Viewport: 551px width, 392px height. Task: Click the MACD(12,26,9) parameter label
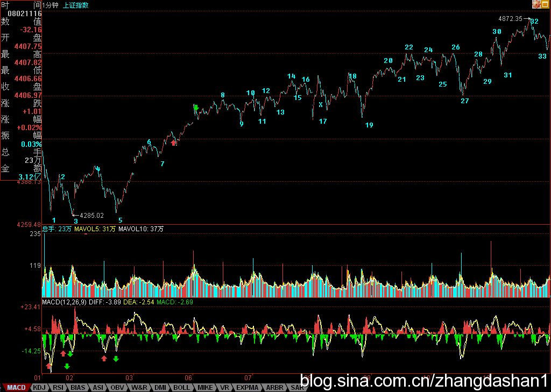64,302
